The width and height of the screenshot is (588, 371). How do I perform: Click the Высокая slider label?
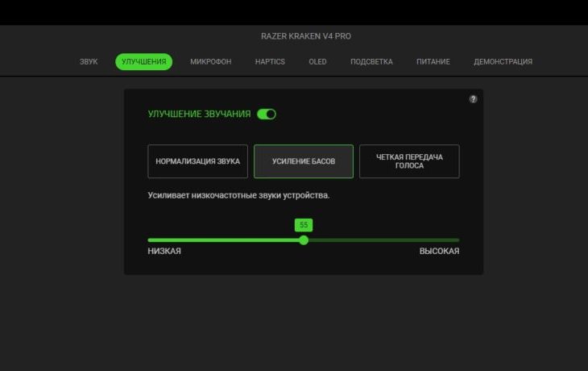(x=439, y=251)
